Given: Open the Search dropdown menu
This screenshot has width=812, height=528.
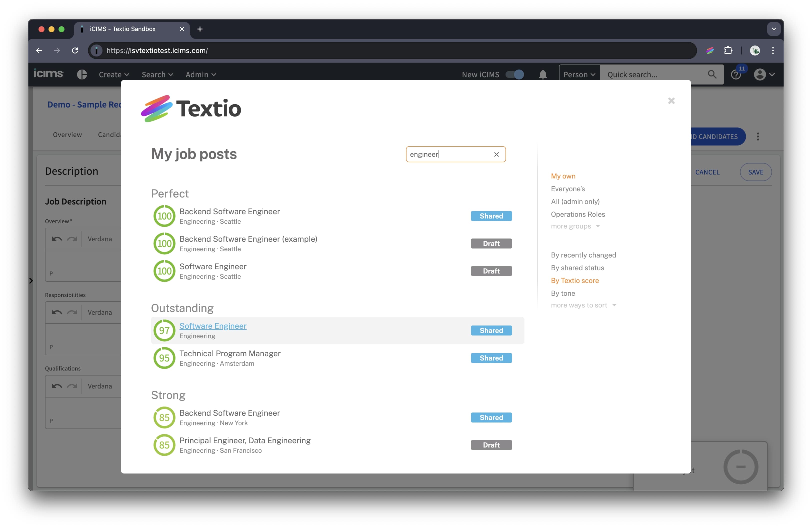Looking at the screenshot, I should pyautogui.click(x=157, y=74).
